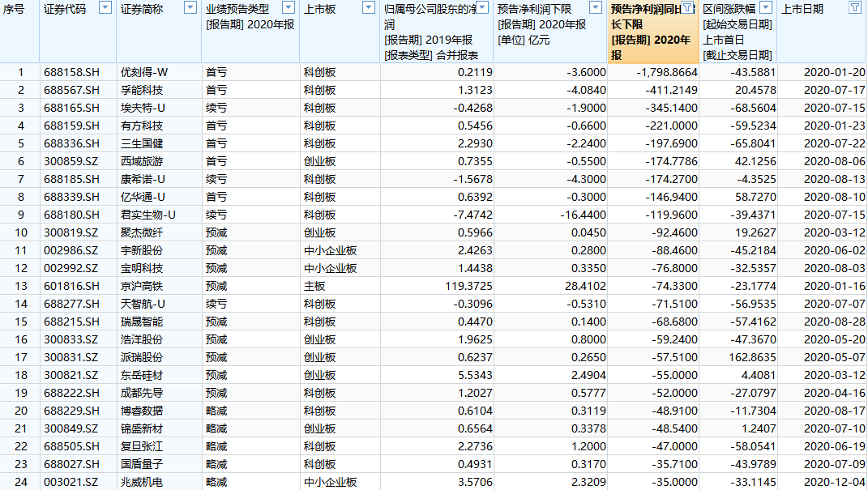The width and height of the screenshot is (868, 490).
Task: Click row number 24
Action: point(21,482)
